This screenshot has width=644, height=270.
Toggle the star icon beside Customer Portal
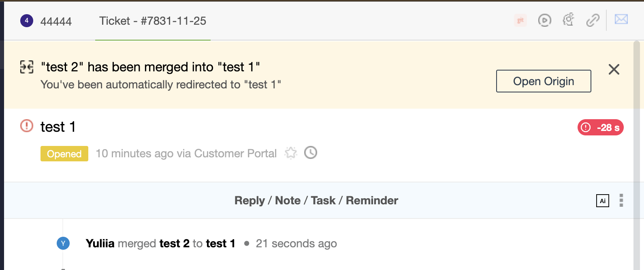tap(291, 153)
